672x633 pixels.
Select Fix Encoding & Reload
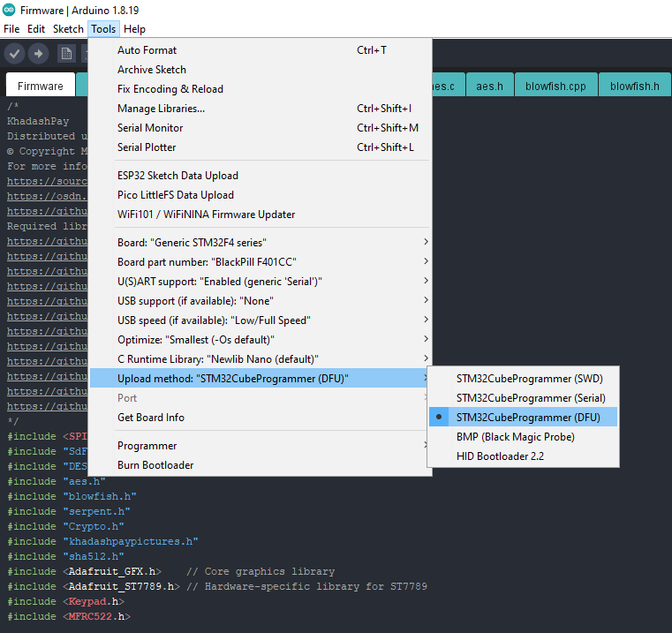pos(260,89)
